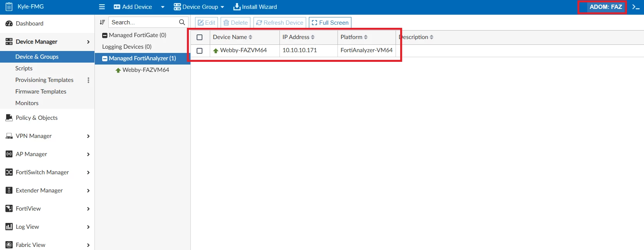Open the Add Device dropdown arrow

pyautogui.click(x=163, y=7)
